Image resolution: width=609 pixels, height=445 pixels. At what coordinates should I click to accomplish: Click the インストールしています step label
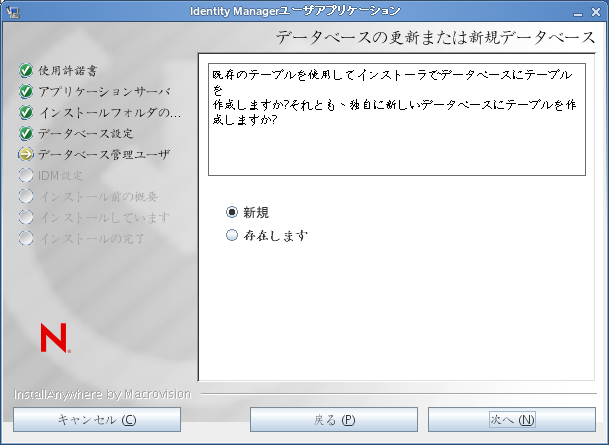point(105,217)
